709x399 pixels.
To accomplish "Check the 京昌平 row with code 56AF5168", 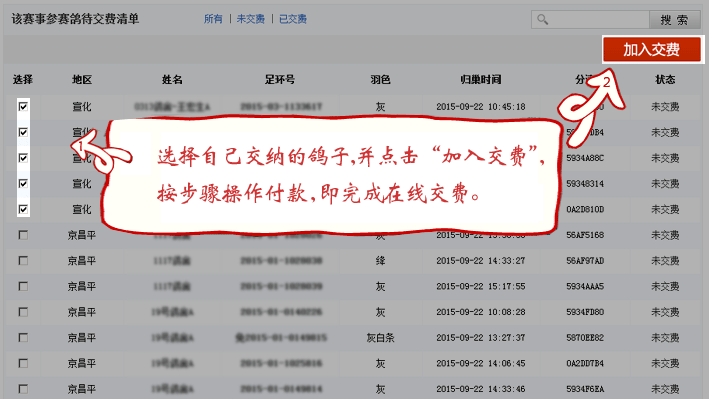I will [23, 235].
